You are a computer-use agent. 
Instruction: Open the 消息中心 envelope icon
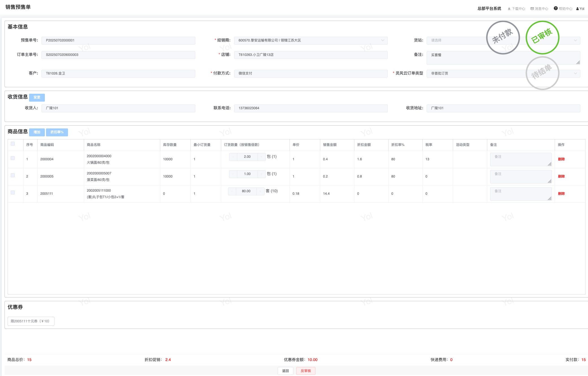tap(532, 9)
